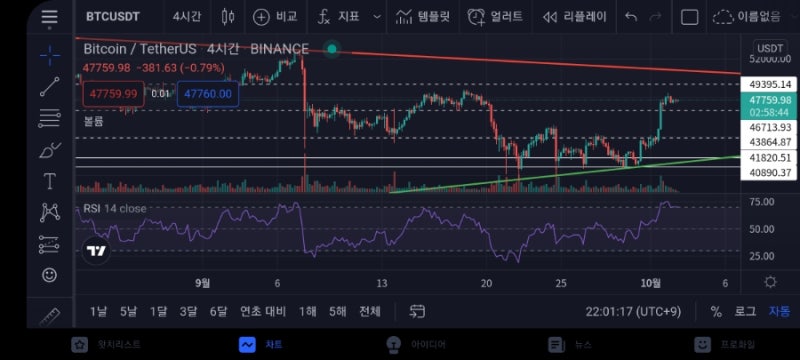
Task: Toggle the percent scale option
Action: 716,312
